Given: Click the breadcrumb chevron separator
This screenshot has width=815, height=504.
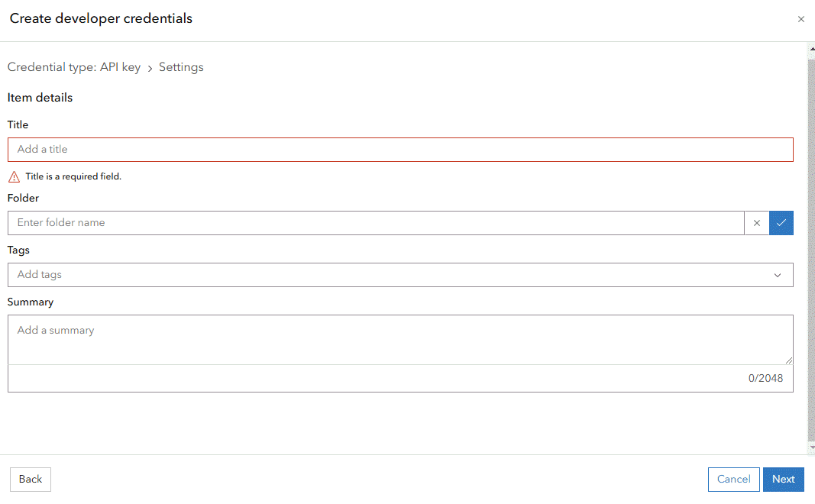Looking at the screenshot, I should point(150,68).
